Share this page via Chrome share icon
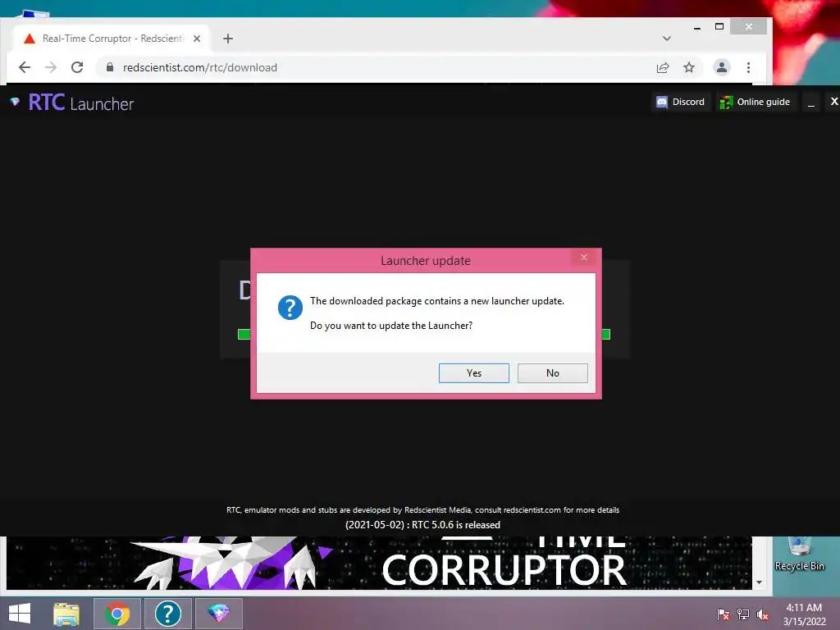This screenshot has height=630, width=840. click(663, 67)
